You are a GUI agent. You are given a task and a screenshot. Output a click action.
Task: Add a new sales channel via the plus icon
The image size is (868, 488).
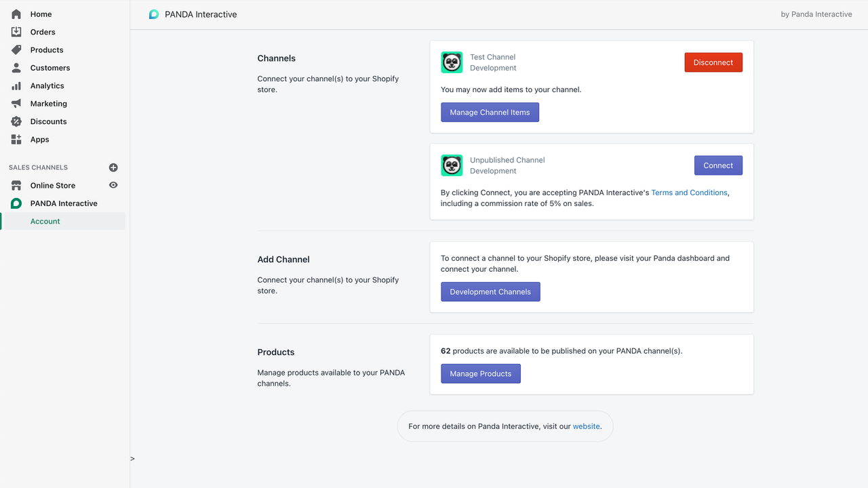[x=113, y=167]
